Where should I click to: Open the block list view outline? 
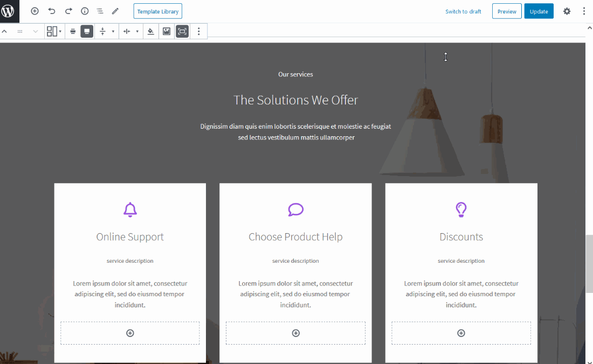coord(100,11)
